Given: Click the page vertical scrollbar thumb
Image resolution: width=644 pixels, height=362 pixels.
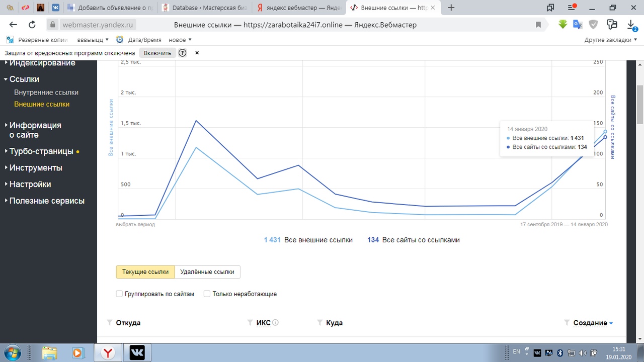Looking at the screenshot, I should coord(640,104).
